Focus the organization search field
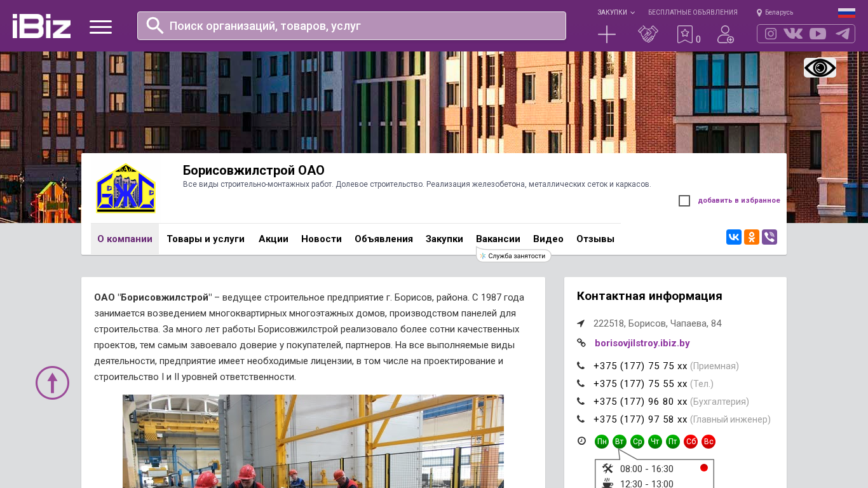868x488 pixels. [x=351, y=26]
